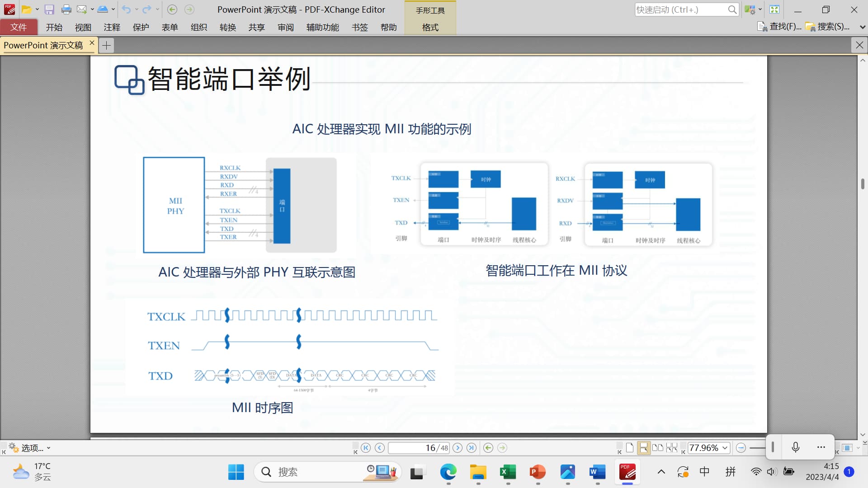Open the 注释 menu tab

(x=112, y=27)
